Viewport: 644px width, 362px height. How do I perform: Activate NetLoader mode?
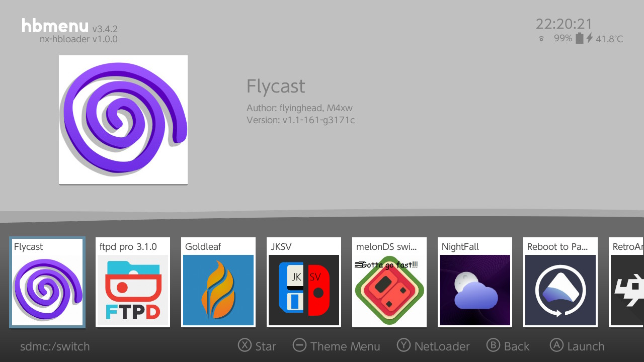pyautogui.click(x=433, y=346)
